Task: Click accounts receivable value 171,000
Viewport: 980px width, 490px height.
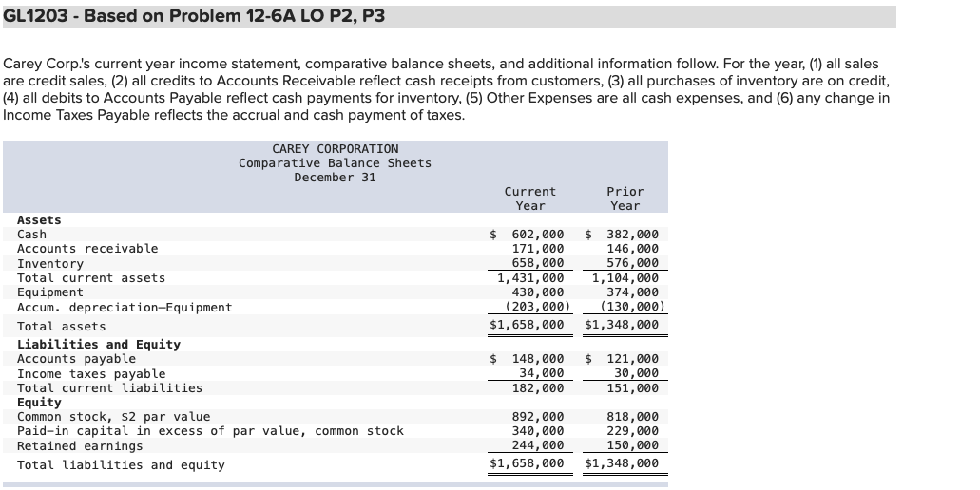Action: [x=537, y=249]
